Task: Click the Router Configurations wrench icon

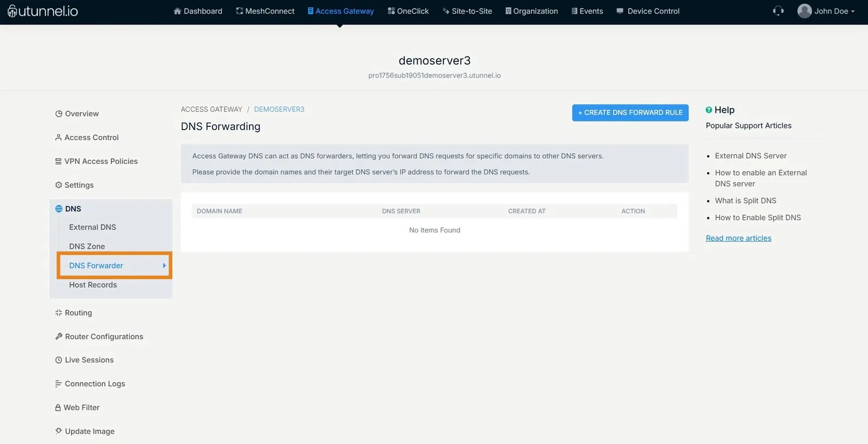Action: click(59, 337)
